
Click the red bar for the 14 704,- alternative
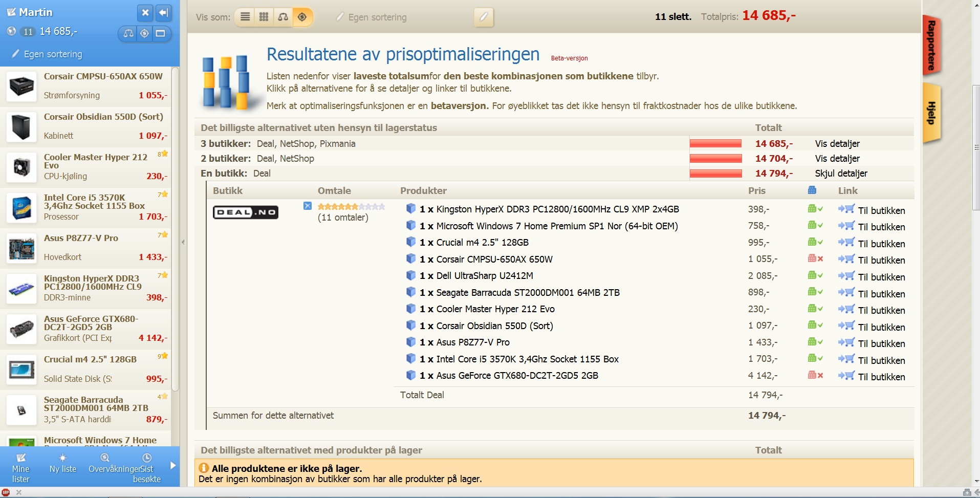click(715, 159)
